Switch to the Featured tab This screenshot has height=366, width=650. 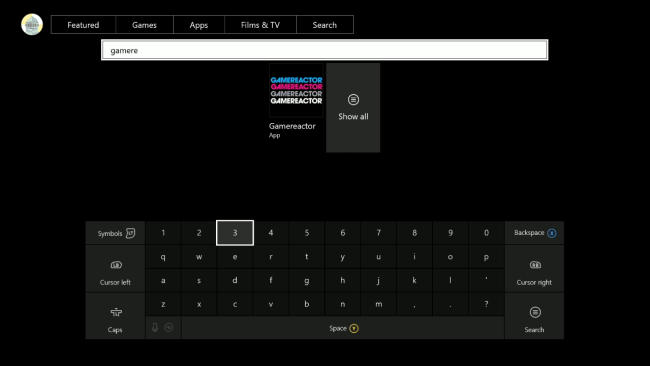click(83, 25)
